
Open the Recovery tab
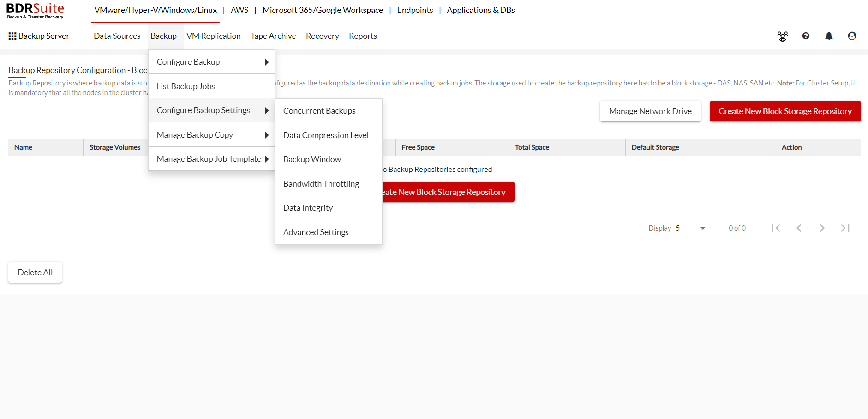(323, 36)
